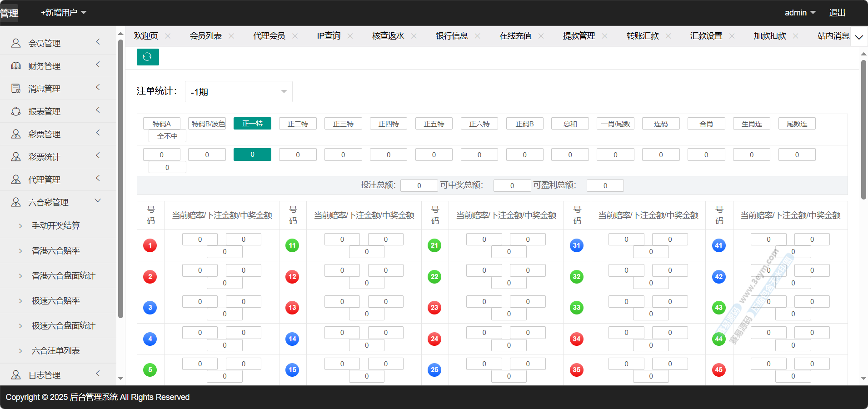Viewport: 868px width, 409px height.
Task: Click the 投注总额 total input field
Action: pyautogui.click(x=419, y=185)
